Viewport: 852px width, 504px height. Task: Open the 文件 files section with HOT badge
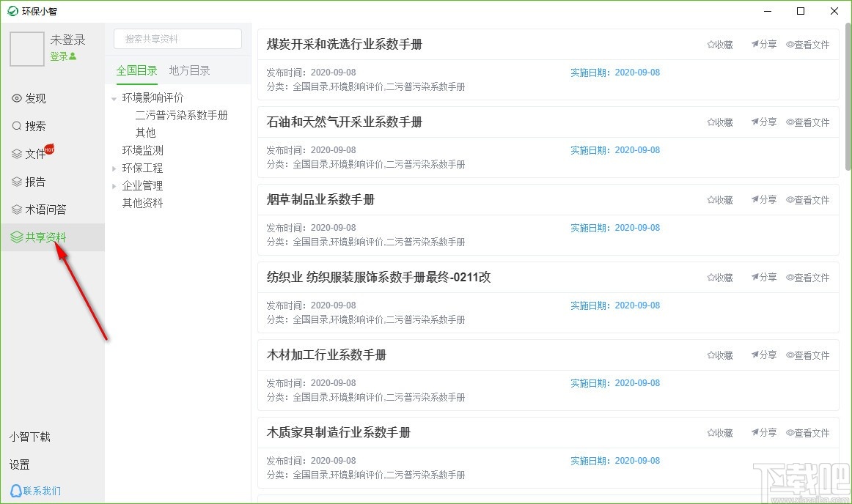tap(32, 154)
